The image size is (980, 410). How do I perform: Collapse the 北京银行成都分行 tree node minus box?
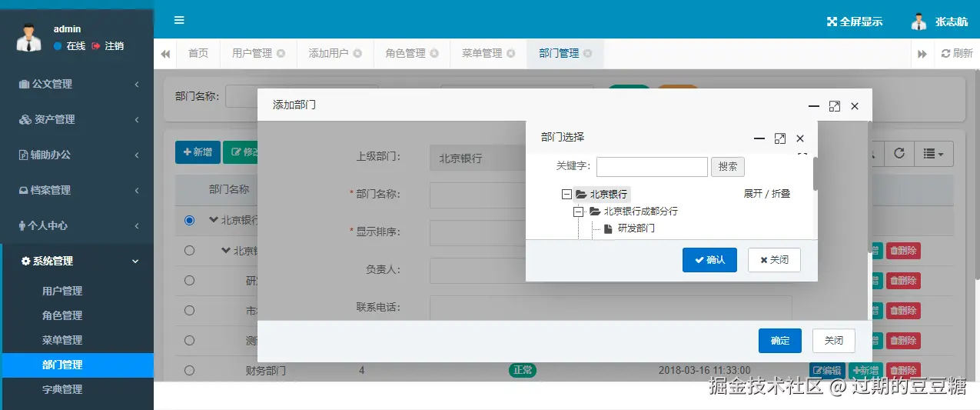[578, 212]
